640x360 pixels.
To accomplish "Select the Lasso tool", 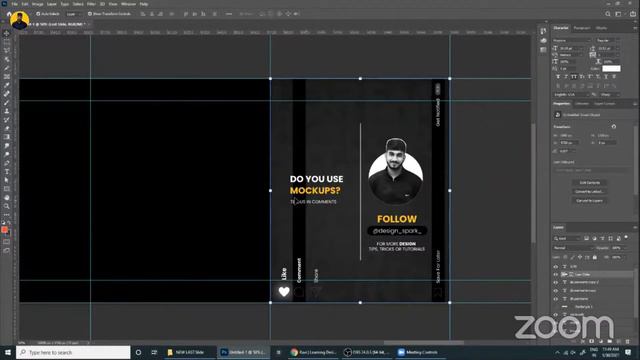I will (x=7, y=50).
